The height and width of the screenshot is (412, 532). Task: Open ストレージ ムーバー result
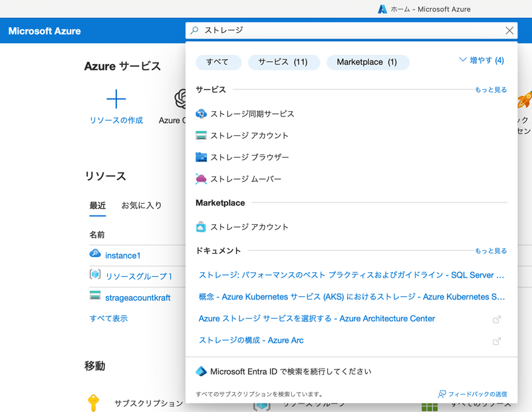click(x=246, y=179)
